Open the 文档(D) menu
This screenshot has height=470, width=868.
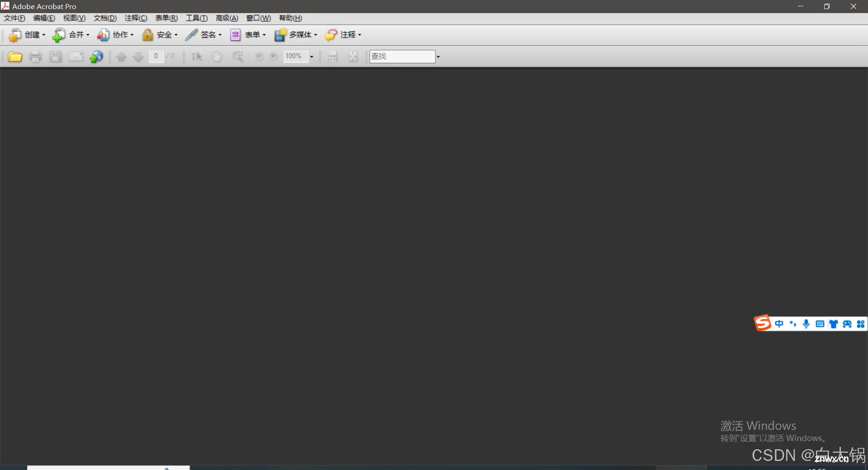coord(105,18)
